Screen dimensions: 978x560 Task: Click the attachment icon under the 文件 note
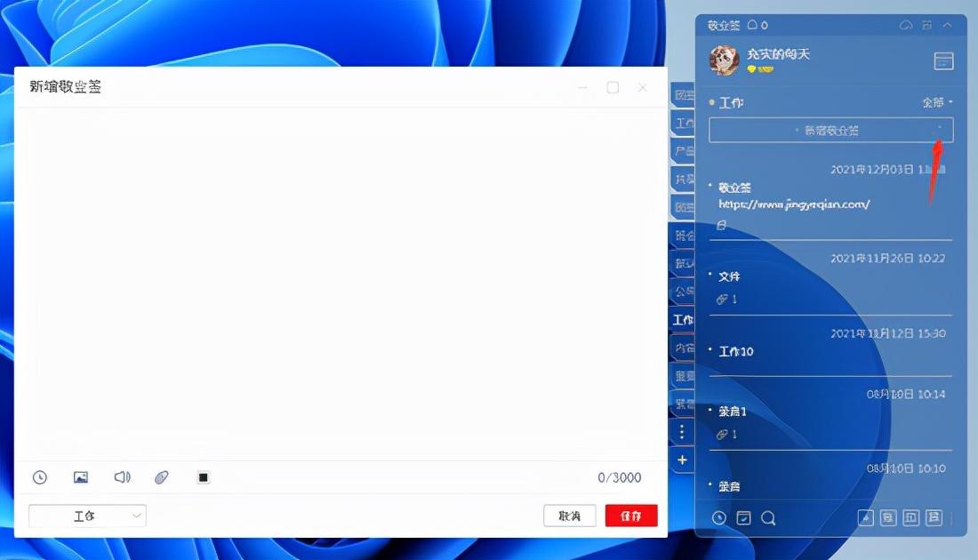[722, 300]
